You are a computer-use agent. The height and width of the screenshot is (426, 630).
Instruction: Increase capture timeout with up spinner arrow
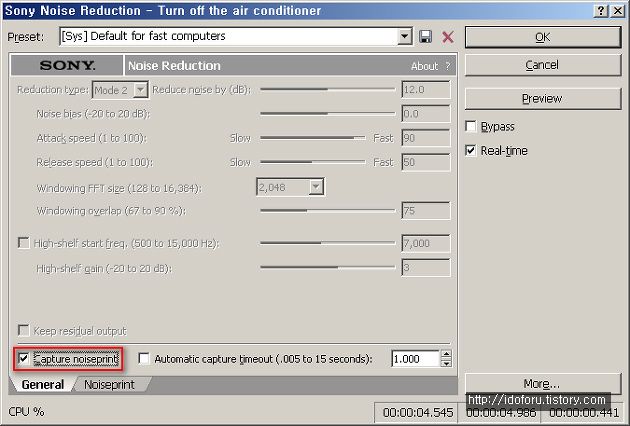pos(446,354)
